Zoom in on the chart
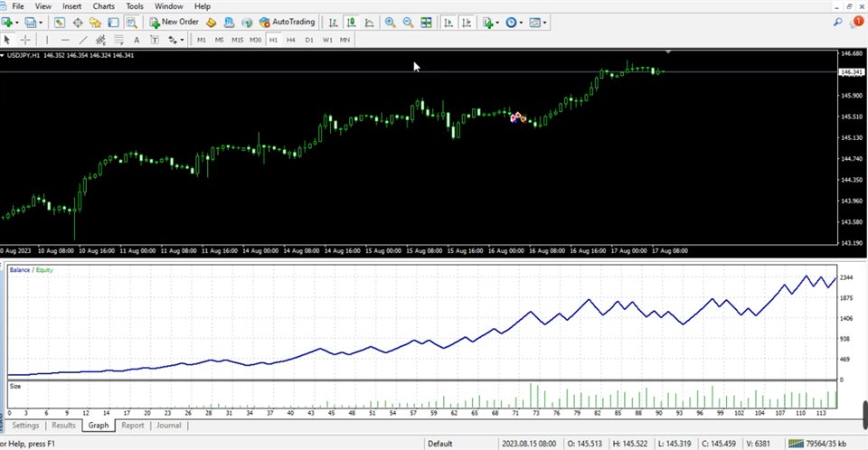The image size is (868, 450). click(391, 23)
